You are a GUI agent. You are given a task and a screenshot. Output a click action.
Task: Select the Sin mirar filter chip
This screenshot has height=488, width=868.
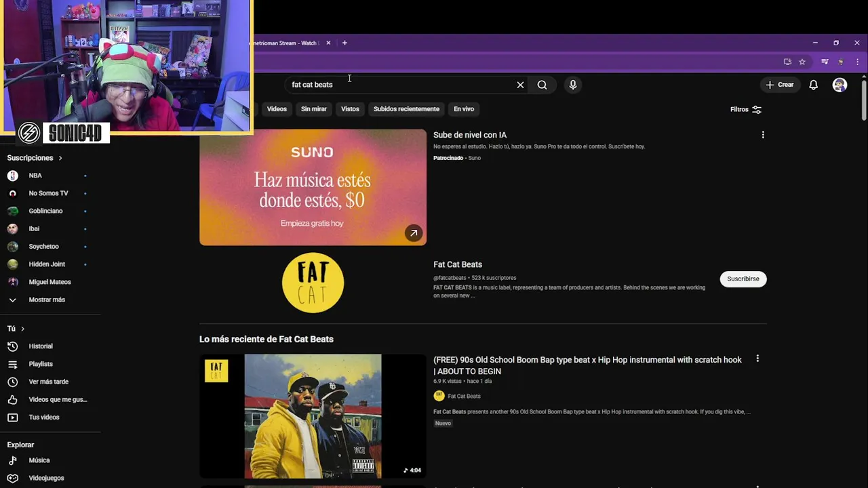314,109
